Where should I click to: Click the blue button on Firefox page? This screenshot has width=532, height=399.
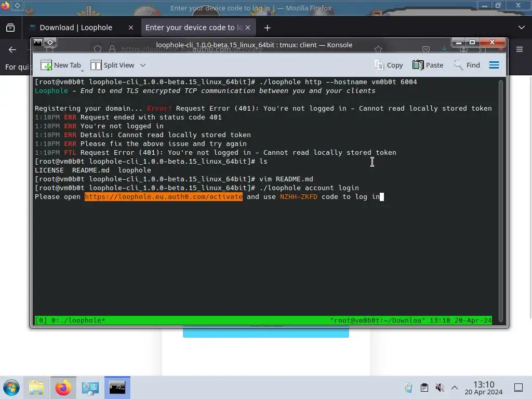click(x=266, y=332)
